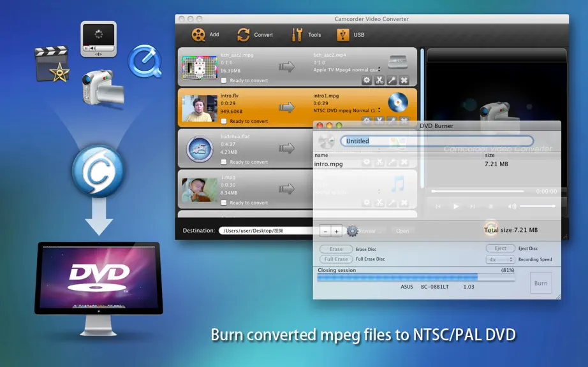Open settings gear for 6ch_aac2.mpg
This screenshot has width=588, height=367.
click(366, 80)
